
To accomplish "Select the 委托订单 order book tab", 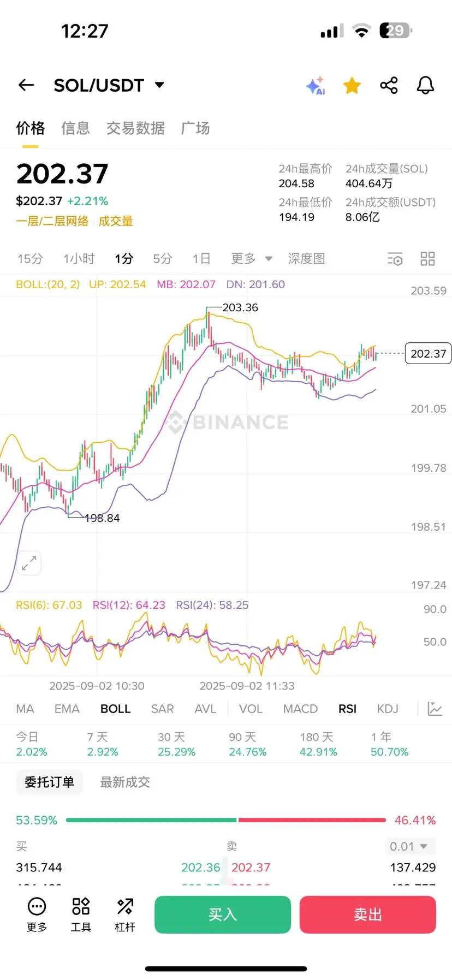I will point(49,782).
